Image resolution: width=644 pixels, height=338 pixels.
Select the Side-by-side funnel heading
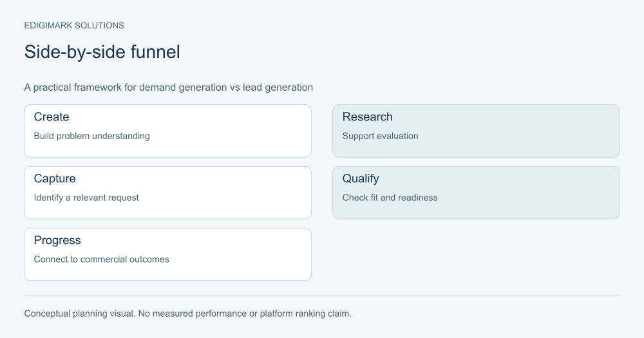102,52
